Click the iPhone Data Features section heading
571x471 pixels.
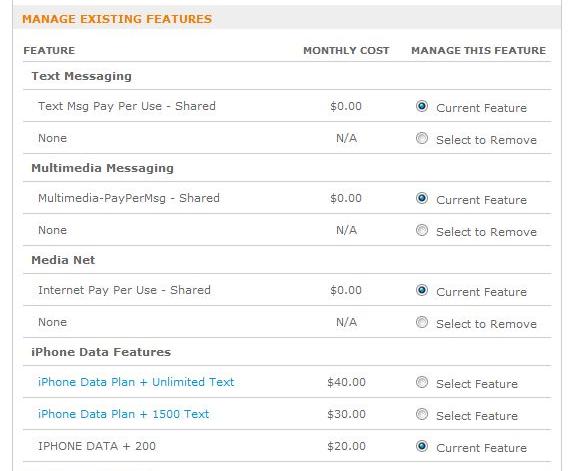pos(101,352)
